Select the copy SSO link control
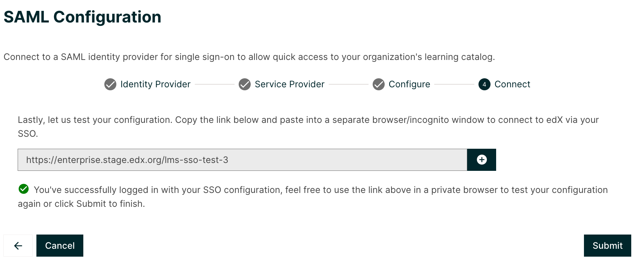644x278 pixels. click(481, 160)
